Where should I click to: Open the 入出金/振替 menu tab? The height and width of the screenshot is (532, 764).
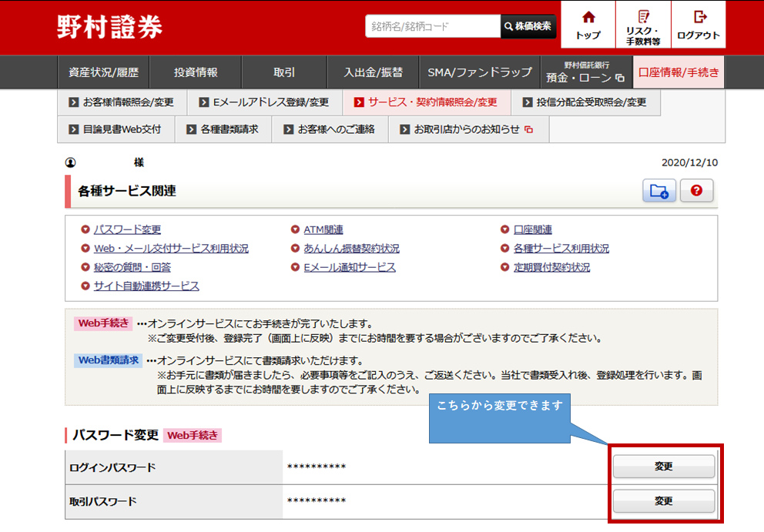coord(374,72)
